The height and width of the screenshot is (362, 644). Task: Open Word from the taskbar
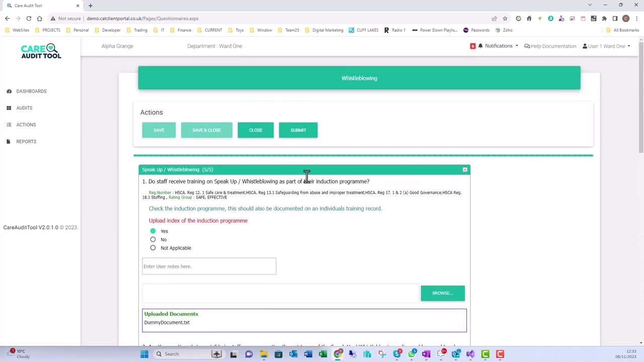[308, 354]
